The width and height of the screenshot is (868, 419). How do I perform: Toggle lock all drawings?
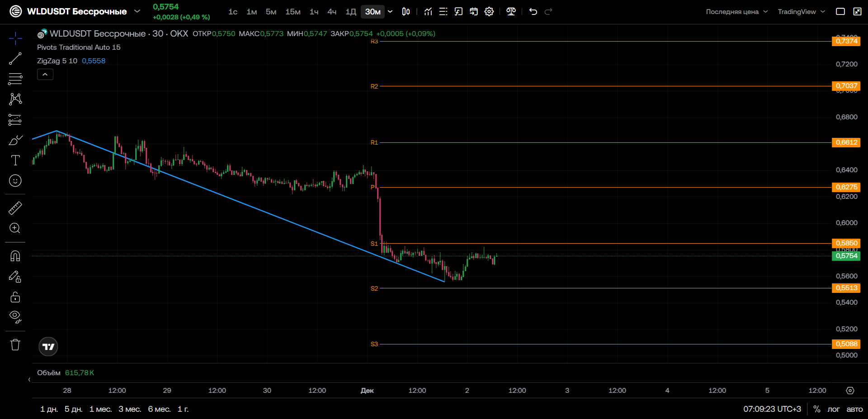15,297
